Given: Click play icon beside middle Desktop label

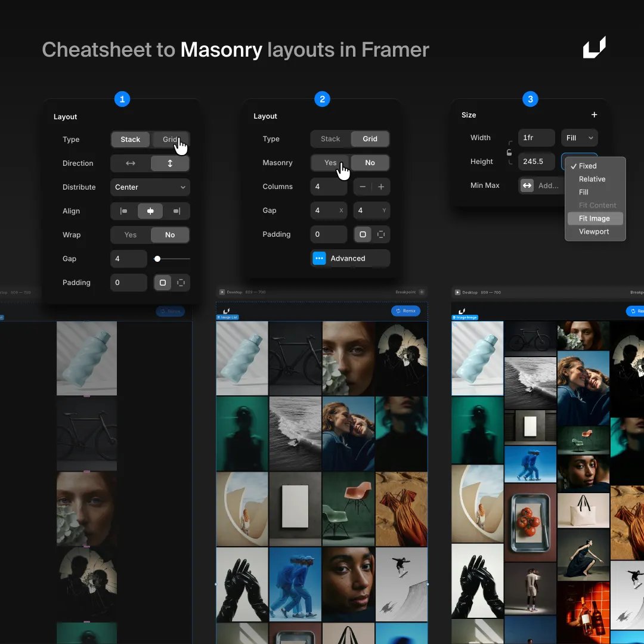Looking at the screenshot, I should pyautogui.click(x=222, y=292).
